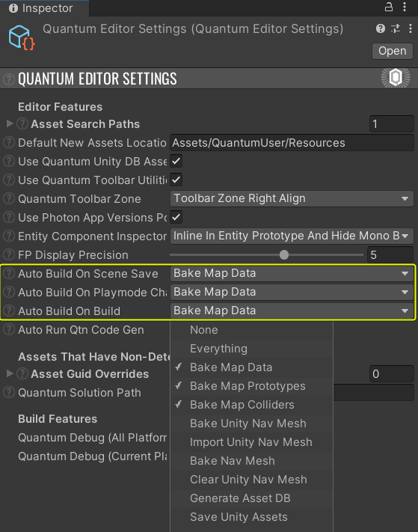Choose Save Unity Assets option
The width and height of the screenshot is (418, 532).
click(x=251, y=517)
